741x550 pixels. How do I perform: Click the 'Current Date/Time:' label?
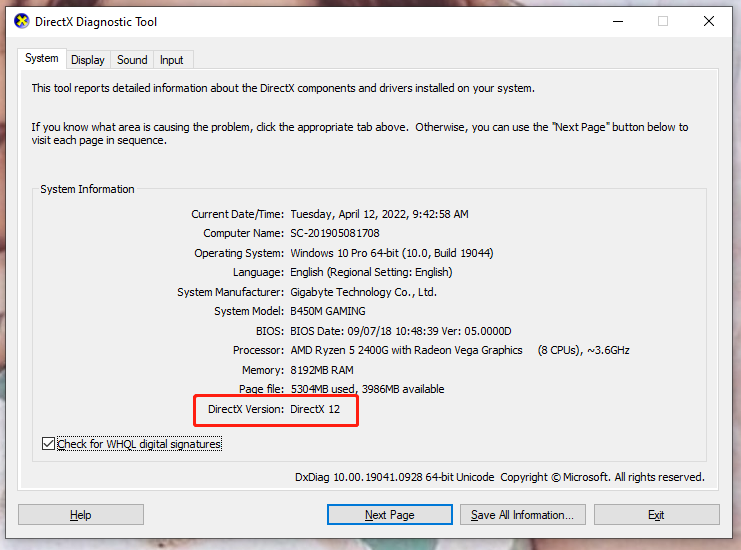(x=238, y=215)
